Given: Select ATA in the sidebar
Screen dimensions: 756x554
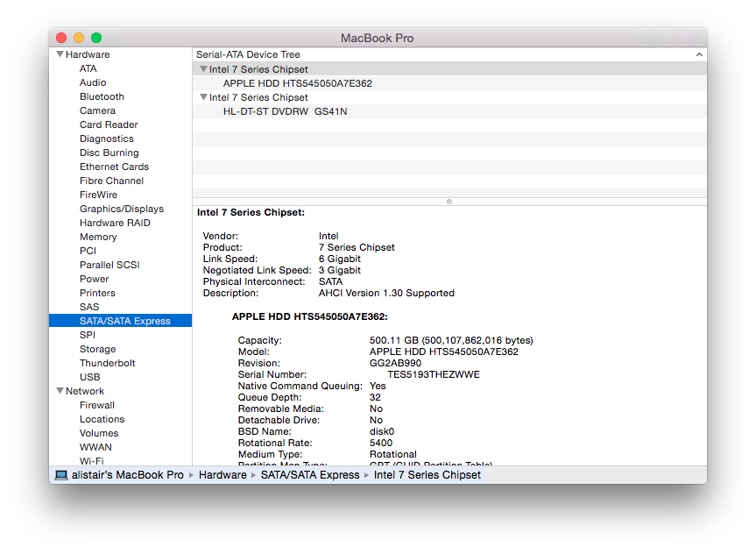Looking at the screenshot, I should pyautogui.click(x=88, y=68).
